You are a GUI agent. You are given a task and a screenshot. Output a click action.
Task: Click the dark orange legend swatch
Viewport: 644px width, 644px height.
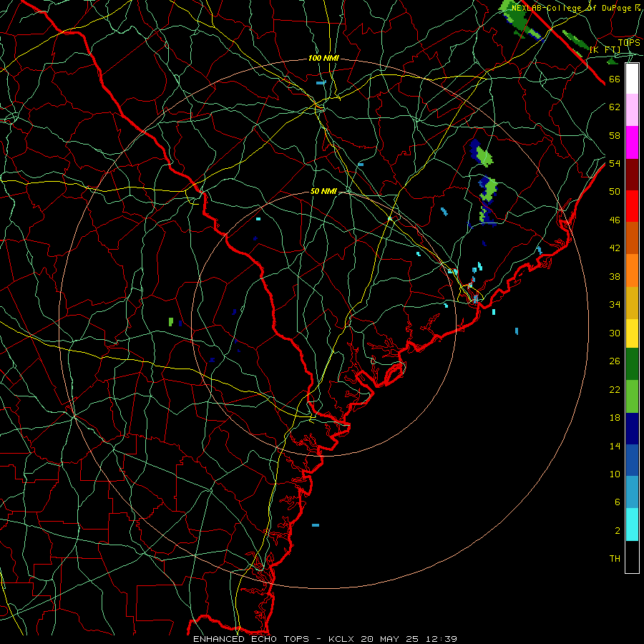[632, 238]
